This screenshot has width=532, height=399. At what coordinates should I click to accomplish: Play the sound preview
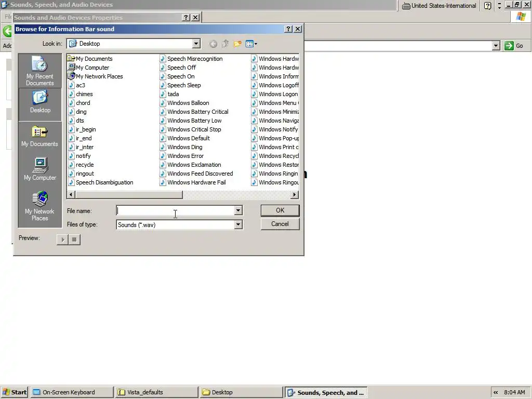click(63, 240)
